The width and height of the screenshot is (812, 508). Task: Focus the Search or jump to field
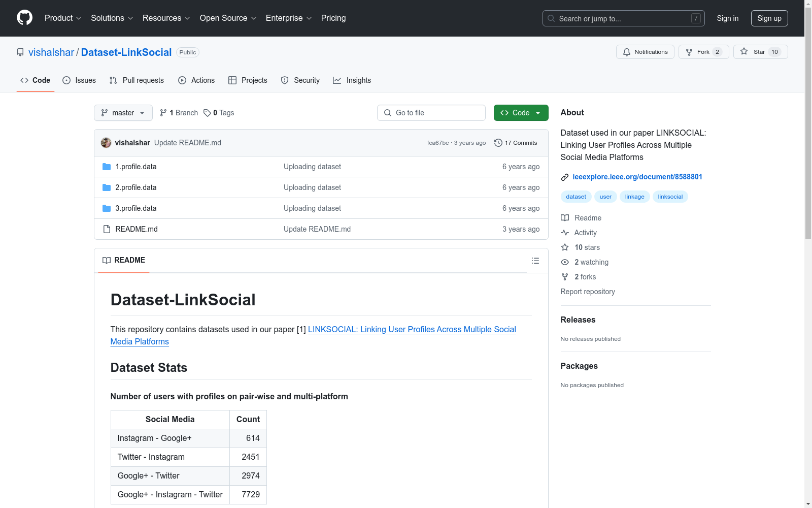tap(624, 18)
